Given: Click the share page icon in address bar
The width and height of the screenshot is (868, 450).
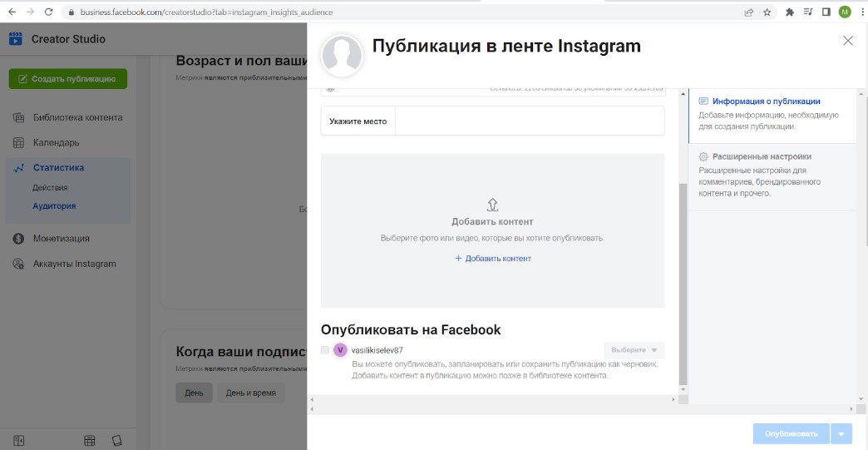Looking at the screenshot, I should pyautogui.click(x=748, y=12).
